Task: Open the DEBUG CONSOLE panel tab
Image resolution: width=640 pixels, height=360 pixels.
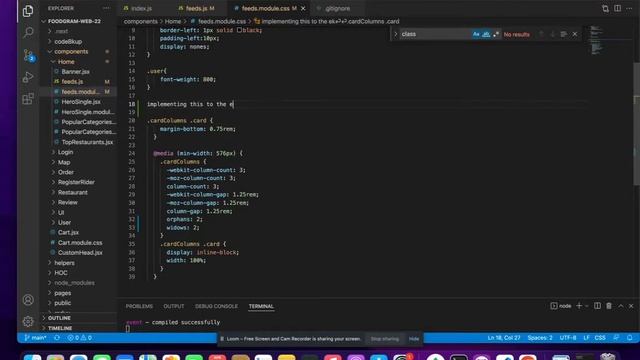Action: (x=216, y=306)
